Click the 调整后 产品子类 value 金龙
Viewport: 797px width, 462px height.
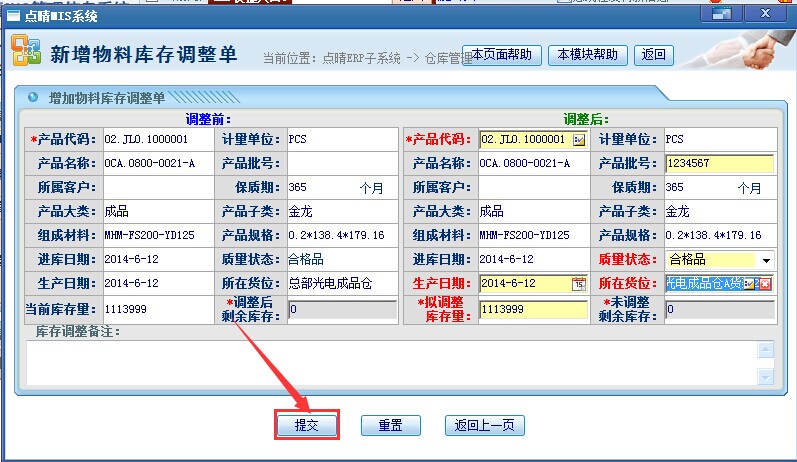point(678,211)
